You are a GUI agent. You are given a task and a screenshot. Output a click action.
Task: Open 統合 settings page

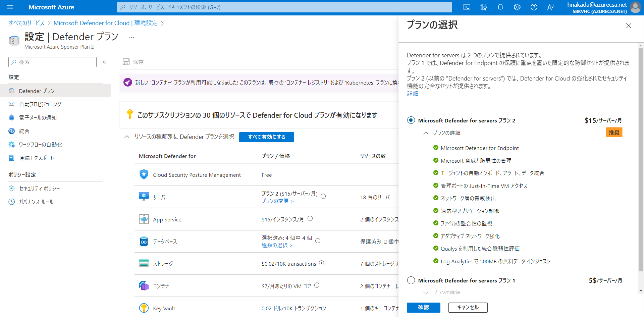tap(55, 131)
